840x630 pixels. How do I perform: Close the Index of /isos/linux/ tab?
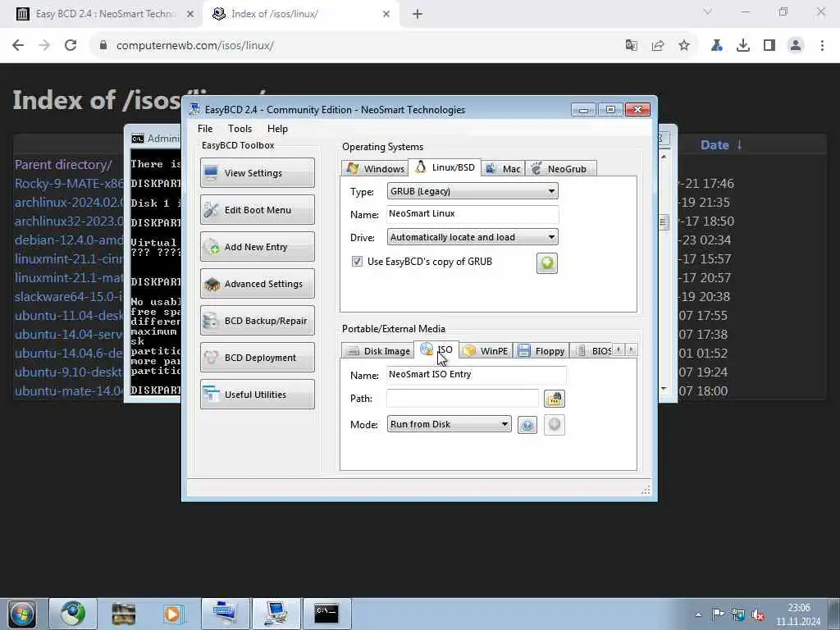pos(386,14)
